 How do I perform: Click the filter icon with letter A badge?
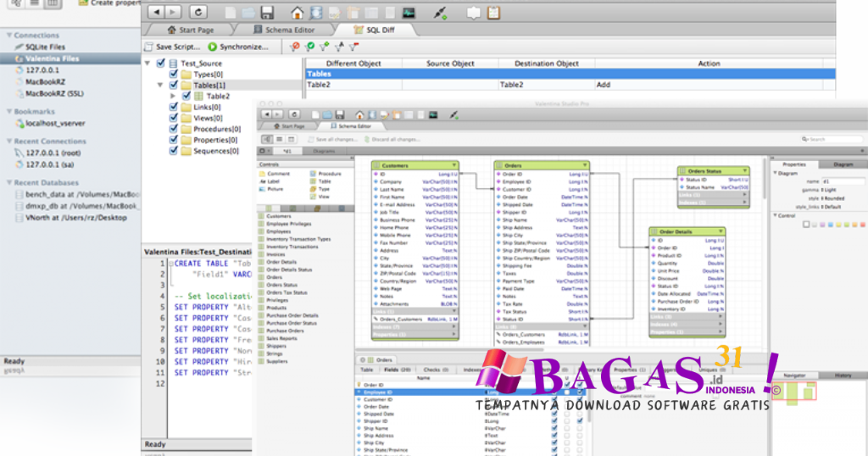point(339,47)
